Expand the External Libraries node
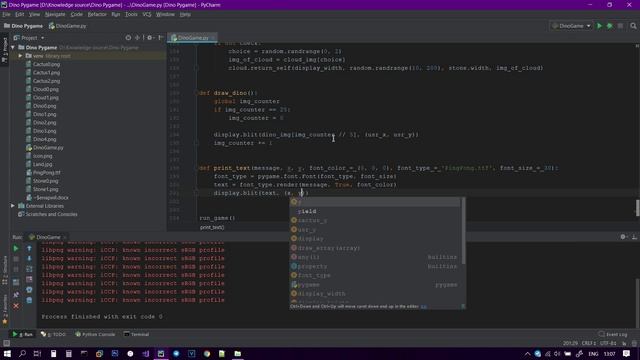 tap(13, 206)
